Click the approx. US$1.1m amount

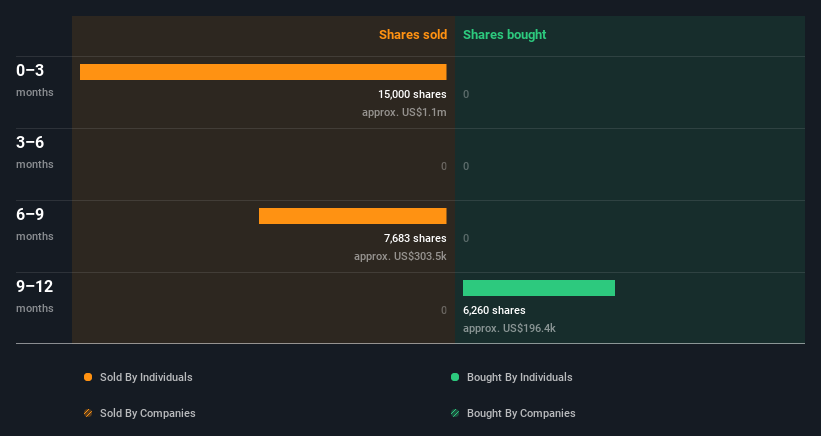404,113
